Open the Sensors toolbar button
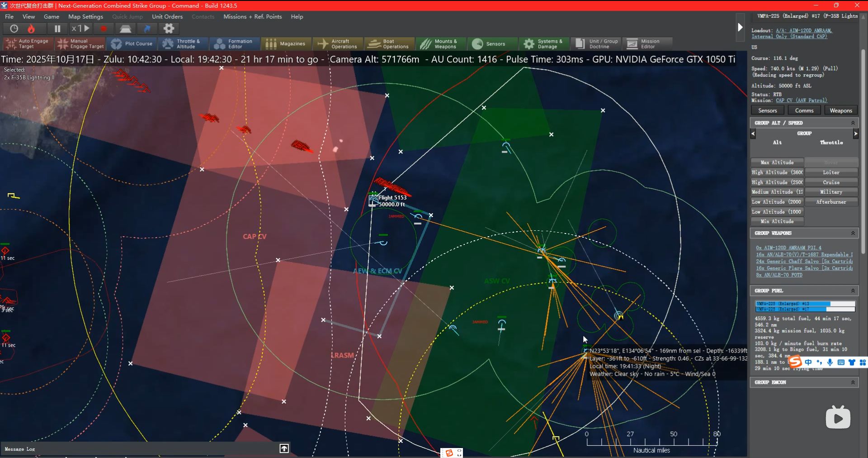Viewport: 868px width, 458px height. click(x=492, y=44)
